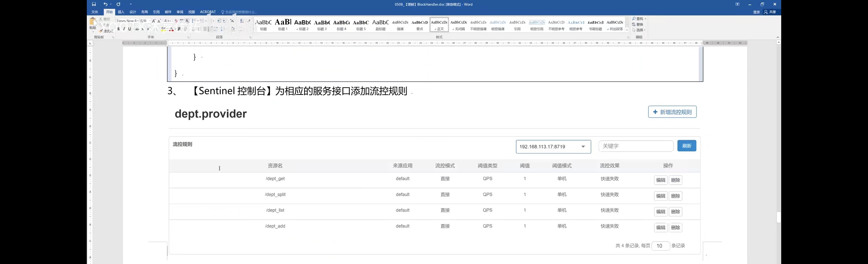Open the numbering library dropdown arrow
Image resolution: width=868 pixels, height=264 pixels.
coord(206,21)
